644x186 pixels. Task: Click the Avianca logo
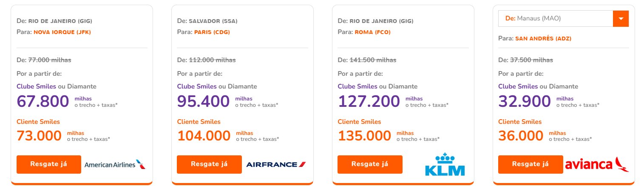click(597, 164)
